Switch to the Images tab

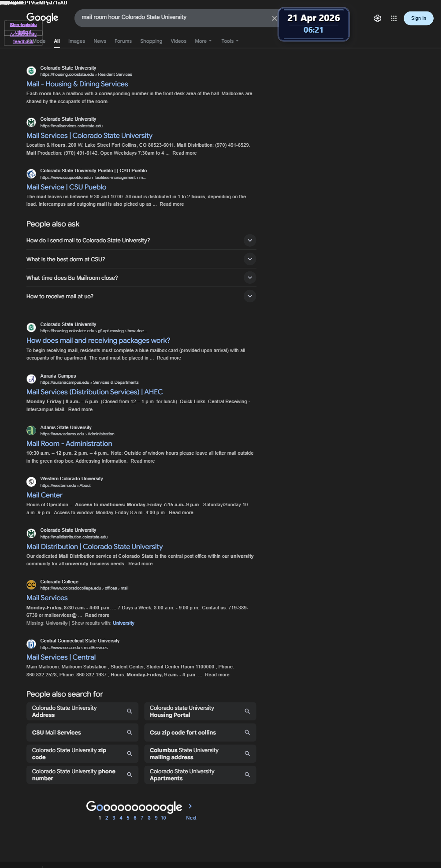coord(77,41)
